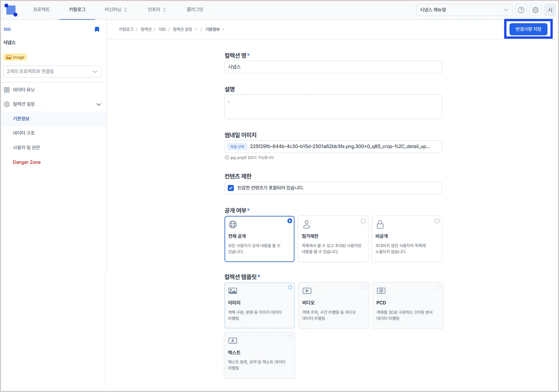Open Danger Zone in the sidebar
The height and width of the screenshot is (392, 559).
27,162
